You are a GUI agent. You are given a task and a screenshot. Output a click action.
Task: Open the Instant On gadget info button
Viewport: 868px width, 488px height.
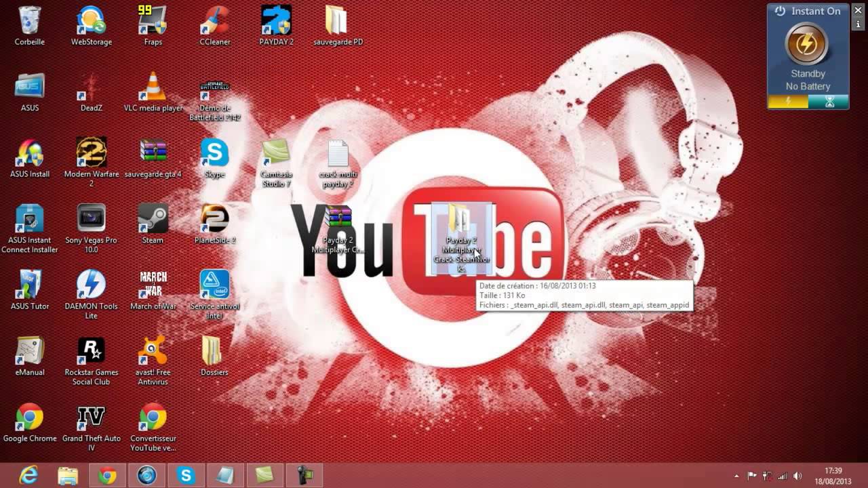(x=859, y=24)
